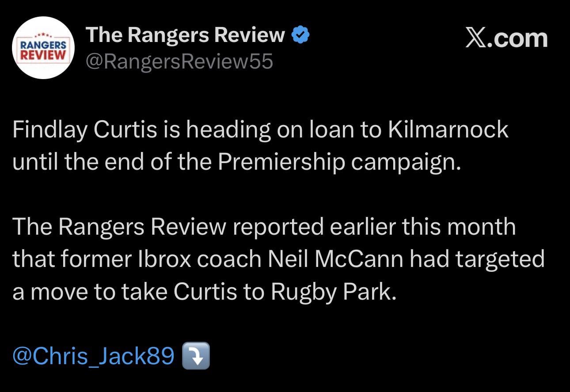The width and height of the screenshot is (570, 392).
Task: Click the @RangersReview55 handle
Action: (179, 62)
